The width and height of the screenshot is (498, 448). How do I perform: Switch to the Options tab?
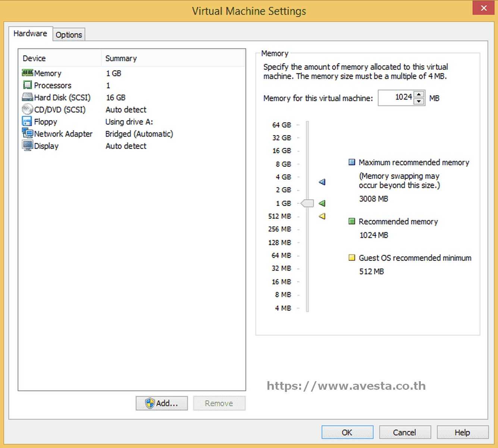pyautogui.click(x=69, y=34)
